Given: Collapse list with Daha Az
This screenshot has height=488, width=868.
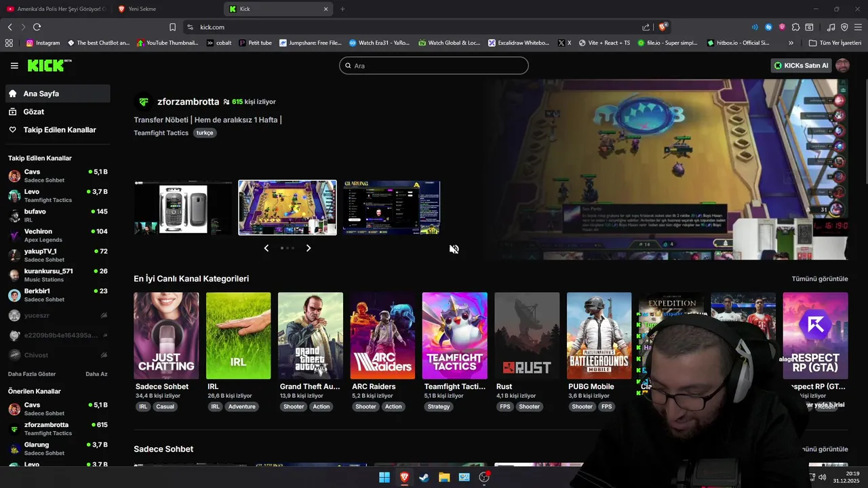Looking at the screenshot, I should (96, 374).
